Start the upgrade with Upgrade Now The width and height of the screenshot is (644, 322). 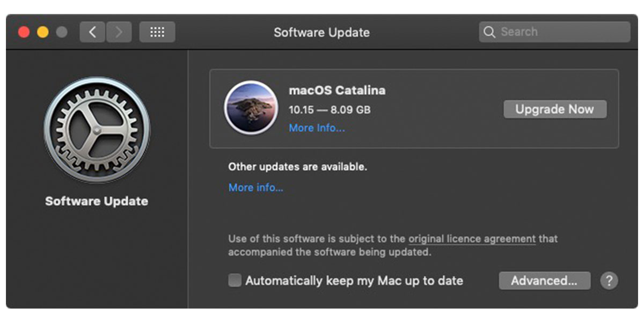pos(555,109)
